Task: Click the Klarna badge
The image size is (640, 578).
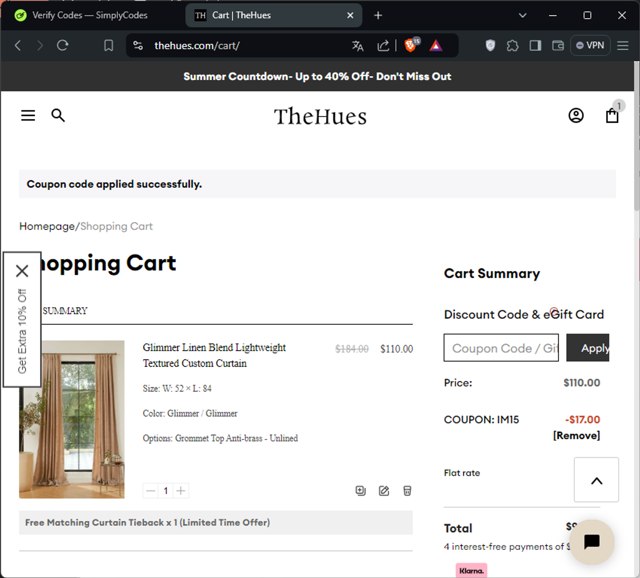Action: pos(471,571)
